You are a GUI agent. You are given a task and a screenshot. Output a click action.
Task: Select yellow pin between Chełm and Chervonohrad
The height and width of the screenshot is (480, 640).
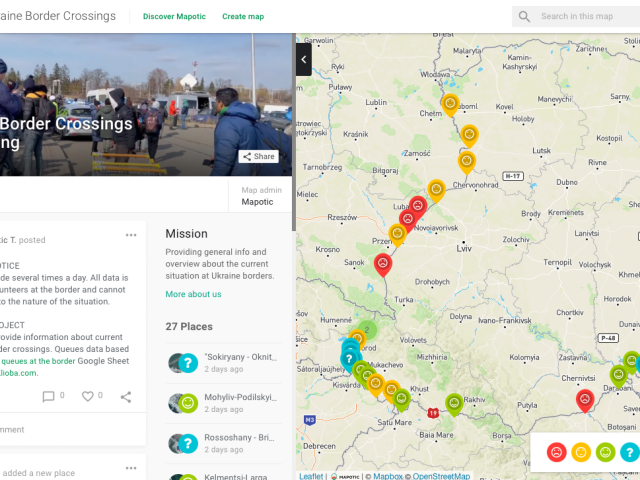pos(469,135)
